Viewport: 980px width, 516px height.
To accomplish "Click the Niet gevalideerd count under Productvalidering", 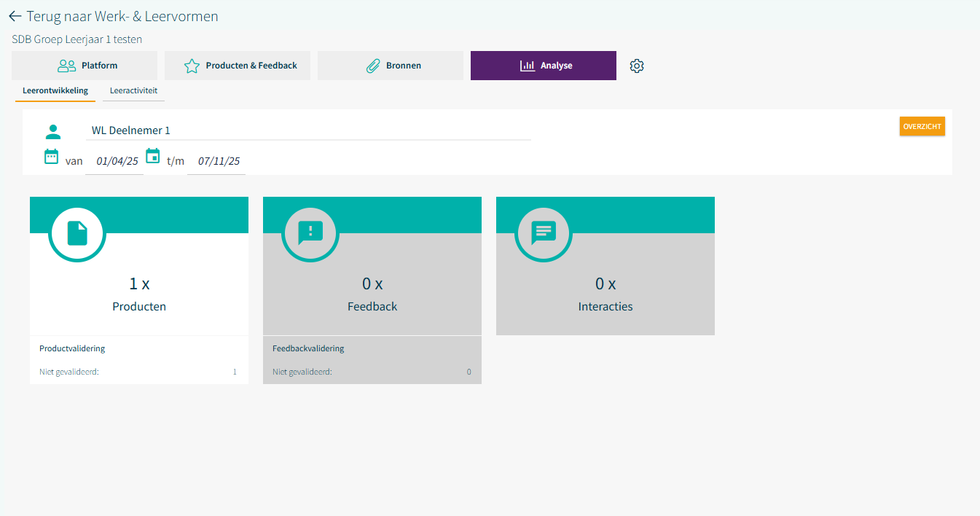I will (235, 372).
